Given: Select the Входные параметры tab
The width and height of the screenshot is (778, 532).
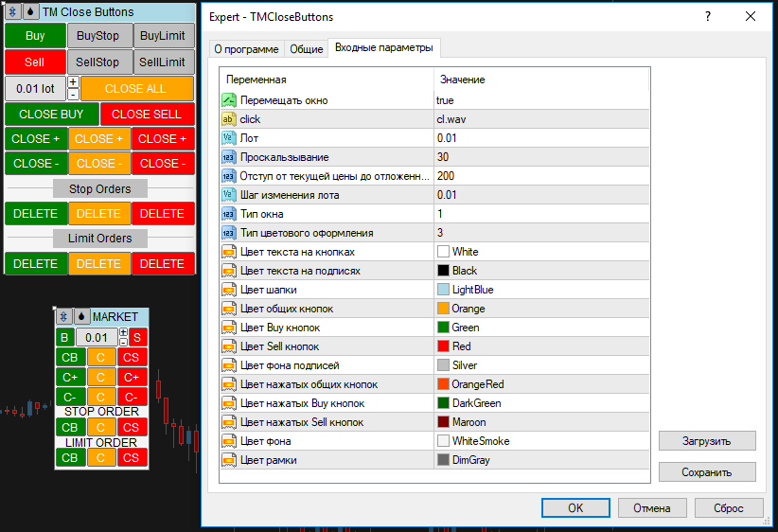Looking at the screenshot, I should tap(384, 47).
